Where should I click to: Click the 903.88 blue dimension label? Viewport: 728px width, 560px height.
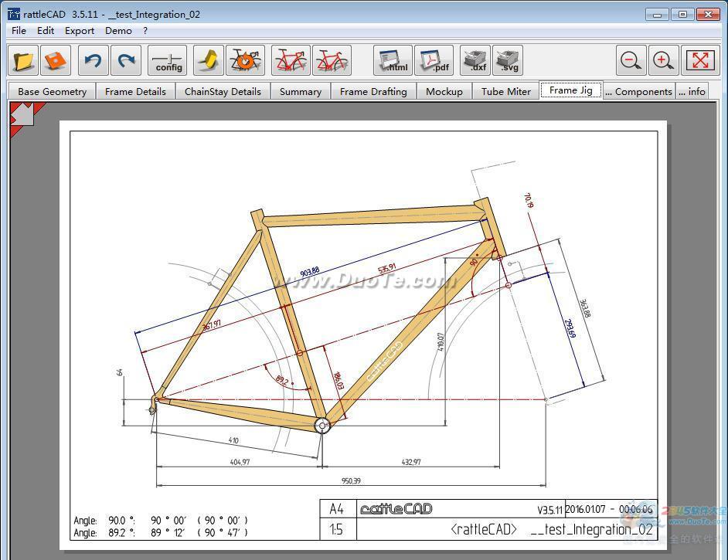[x=309, y=272]
